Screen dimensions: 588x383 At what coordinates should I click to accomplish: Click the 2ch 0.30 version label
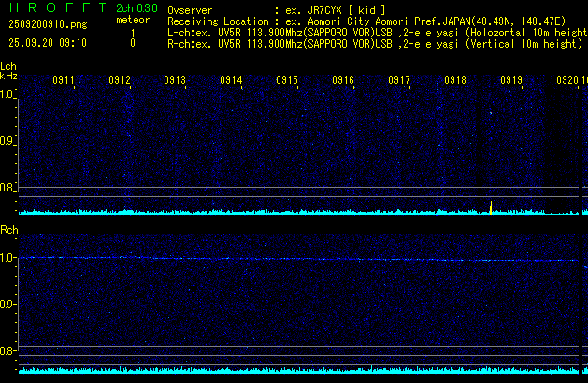coord(136,8)
